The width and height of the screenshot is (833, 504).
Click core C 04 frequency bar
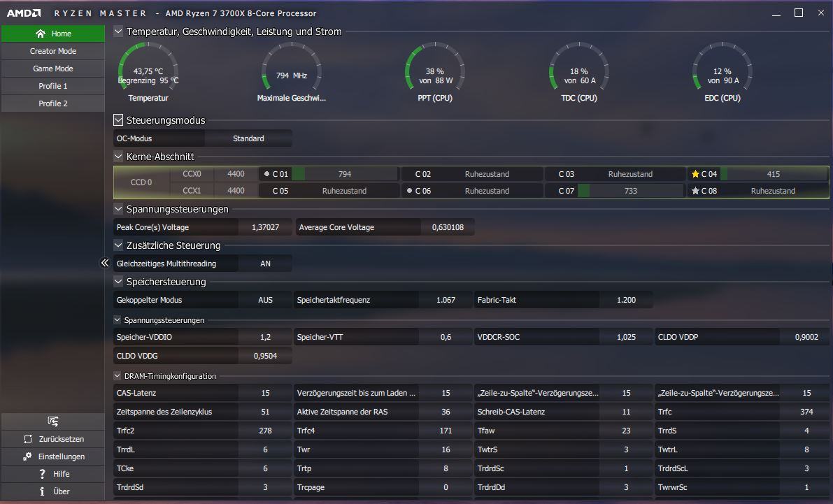(x=774, y=174)
